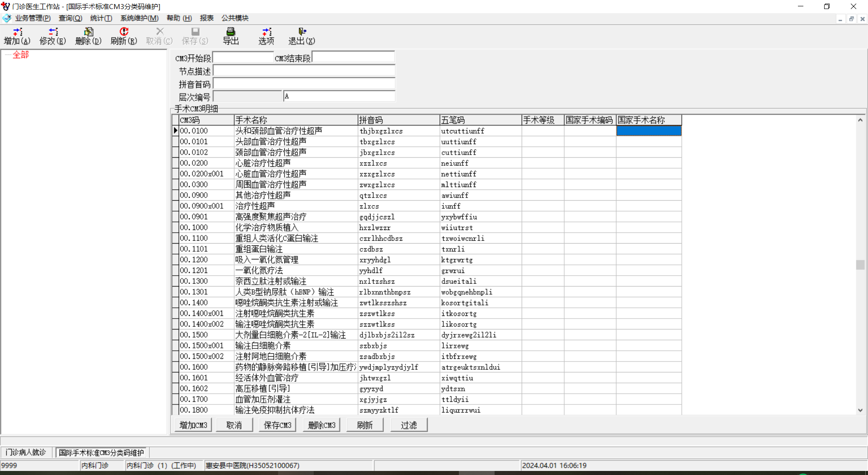Open the 报表 menu
This screenshot has width=868, height=475.
pos(207,18)
